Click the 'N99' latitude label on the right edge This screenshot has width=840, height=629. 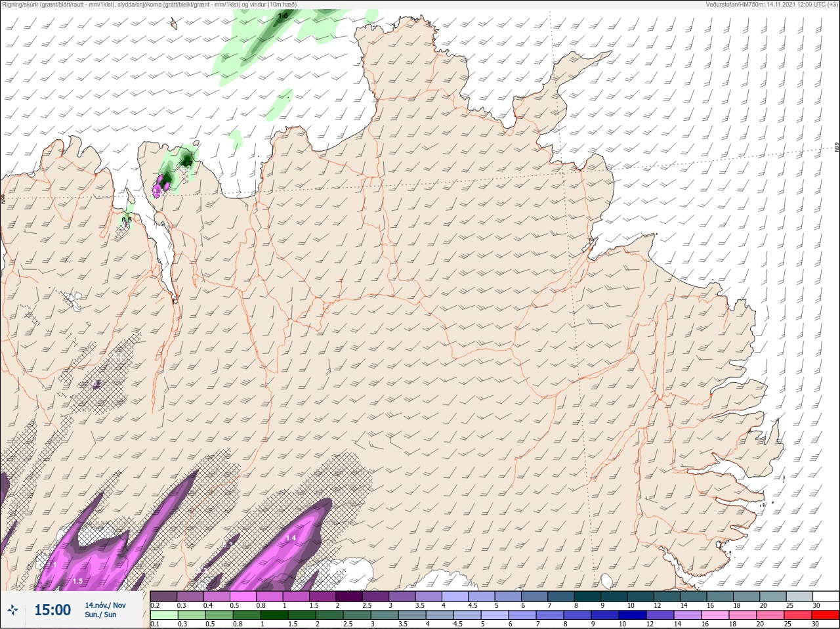tap(837, 148)
